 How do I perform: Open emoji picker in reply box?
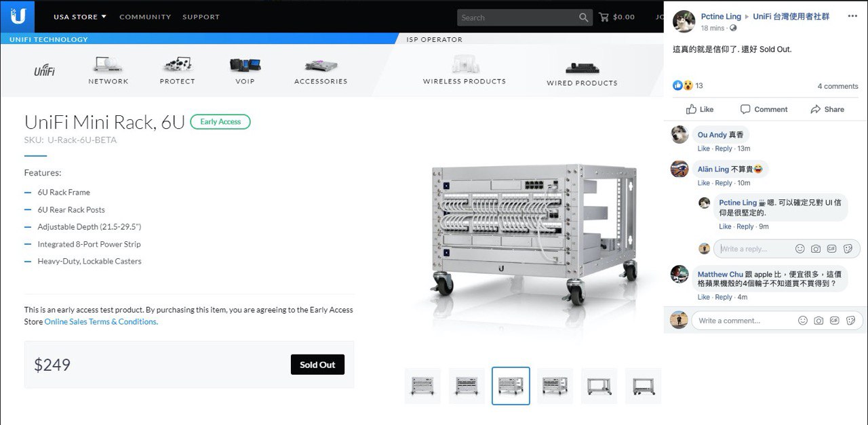click(800, 249)
